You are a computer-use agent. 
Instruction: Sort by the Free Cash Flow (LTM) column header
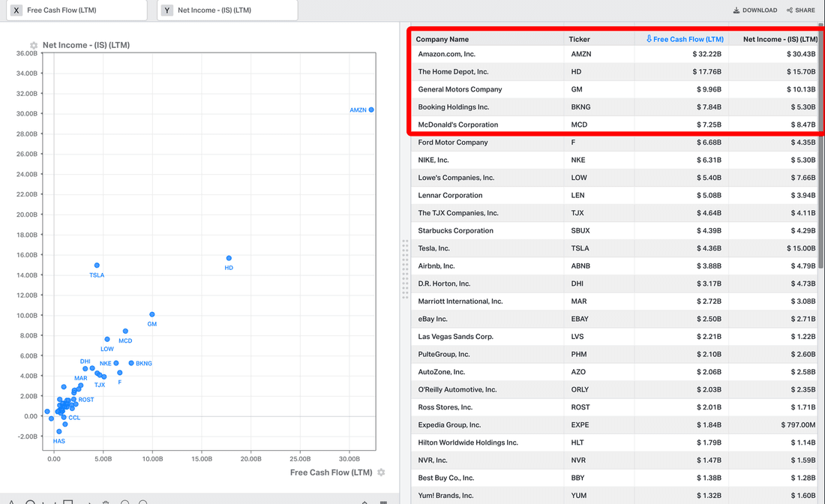688,40
